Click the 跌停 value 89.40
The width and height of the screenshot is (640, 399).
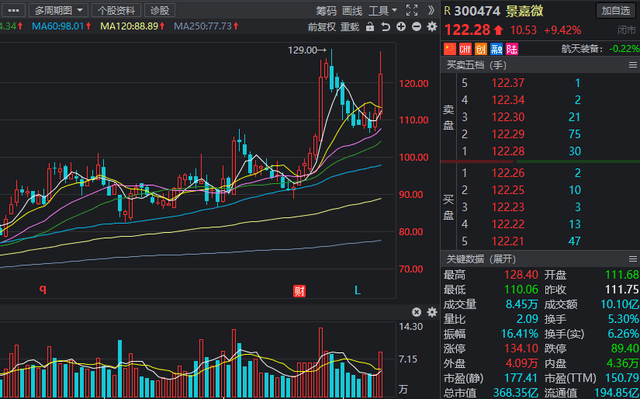pos(625,348)
